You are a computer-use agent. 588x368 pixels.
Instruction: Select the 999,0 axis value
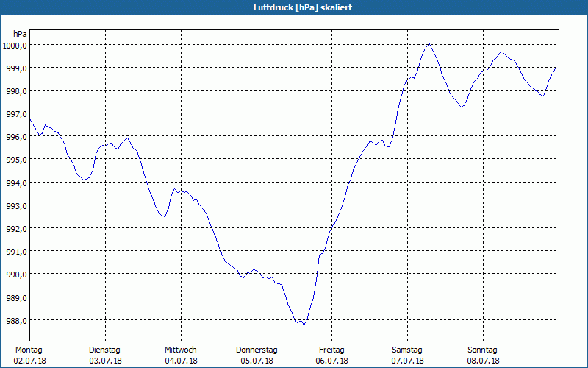coord(18,68)
